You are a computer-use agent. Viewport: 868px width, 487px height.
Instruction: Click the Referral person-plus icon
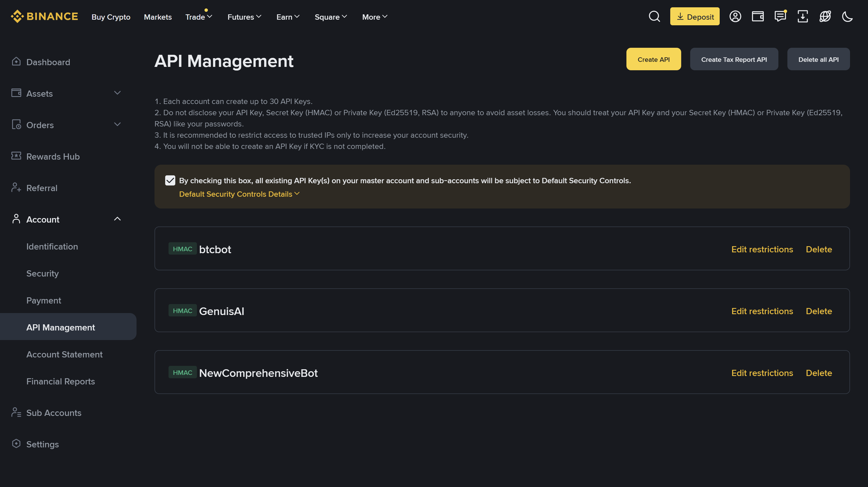coord(16,187)
